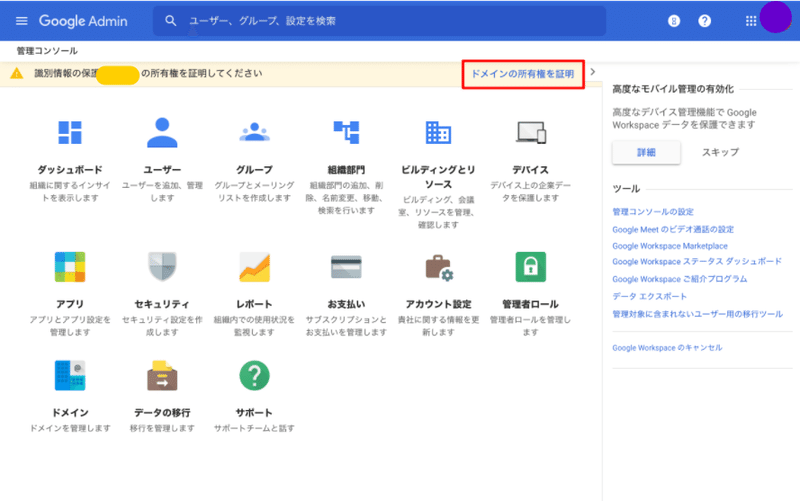Open 管理対象に含まれないユーザー用の移行ツール link
800x501 pixels.
point(697,314)
